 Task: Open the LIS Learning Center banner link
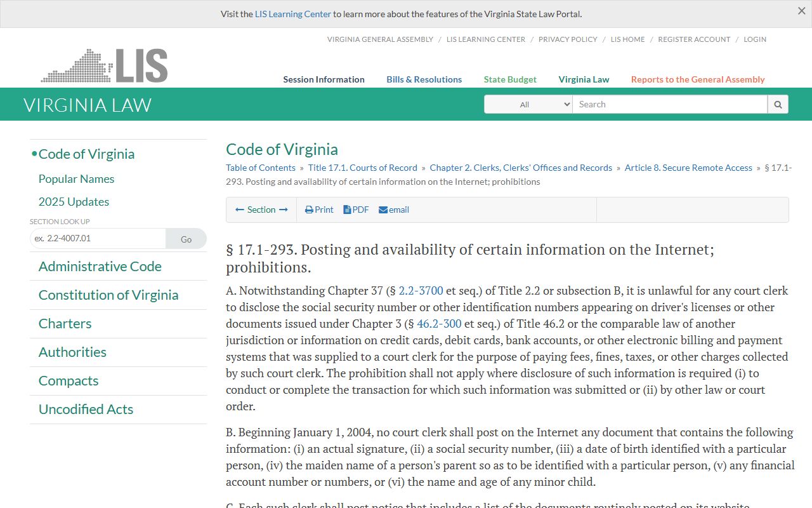coord(293,14)
